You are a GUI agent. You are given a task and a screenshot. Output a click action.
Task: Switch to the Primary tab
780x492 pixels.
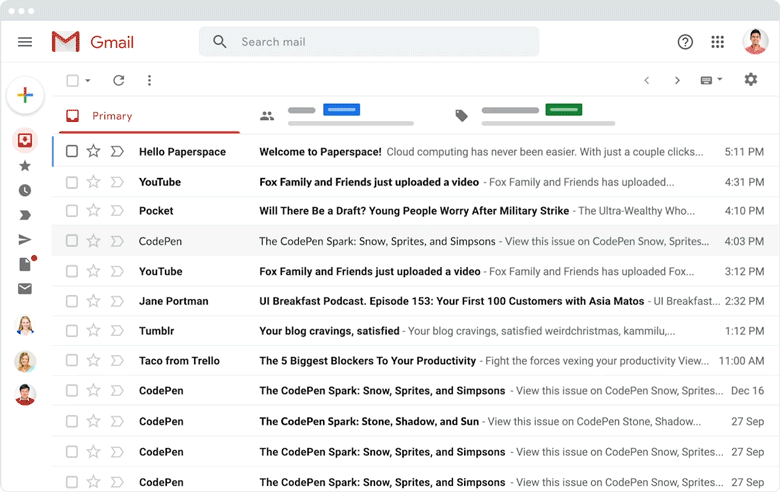click(149, 116)
